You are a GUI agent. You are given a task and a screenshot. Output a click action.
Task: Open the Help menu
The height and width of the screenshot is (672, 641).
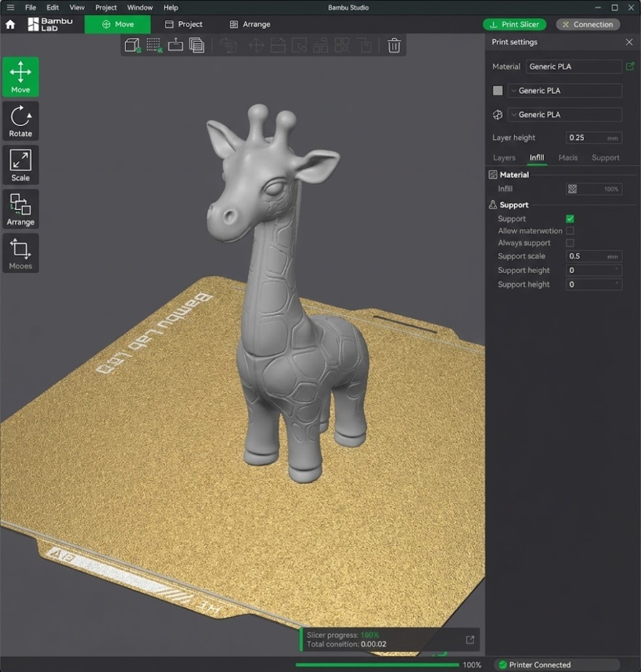(x=171, y=7)
